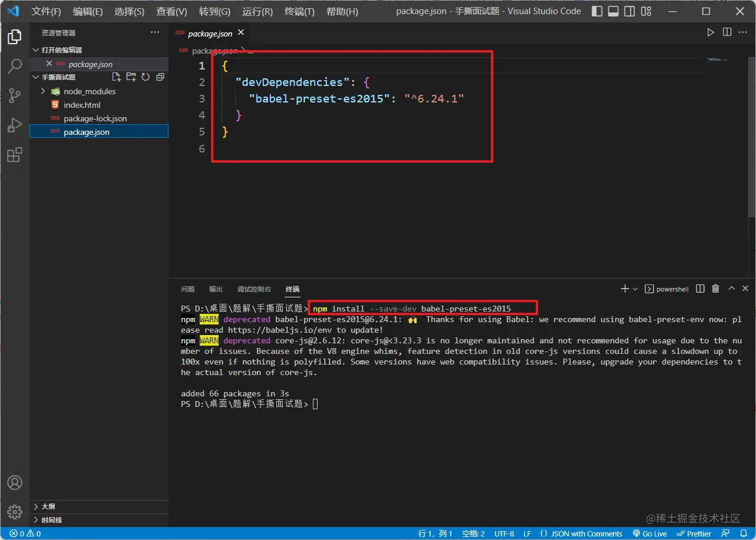This screenshot has width=756, height=540.
Task: Maximize the panel size chevron
Action: click(x=731, y=289)
